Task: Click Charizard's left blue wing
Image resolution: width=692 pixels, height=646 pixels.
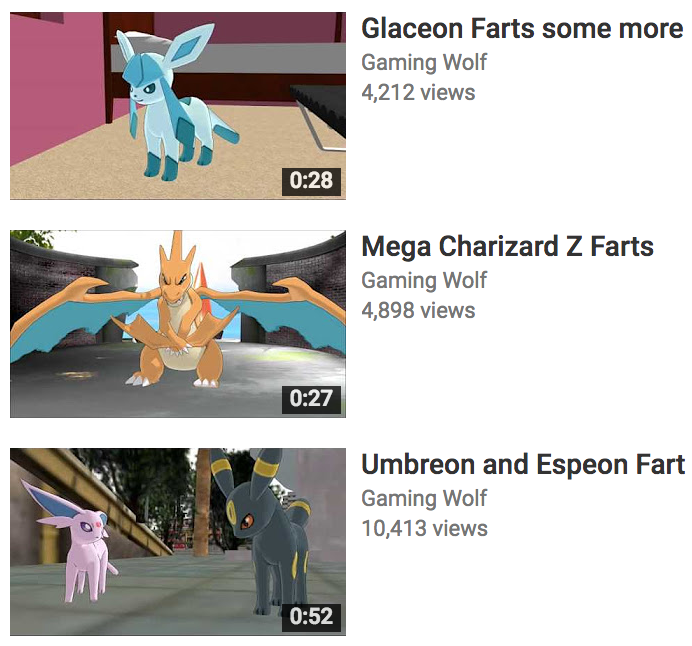Action: (75, 322)
